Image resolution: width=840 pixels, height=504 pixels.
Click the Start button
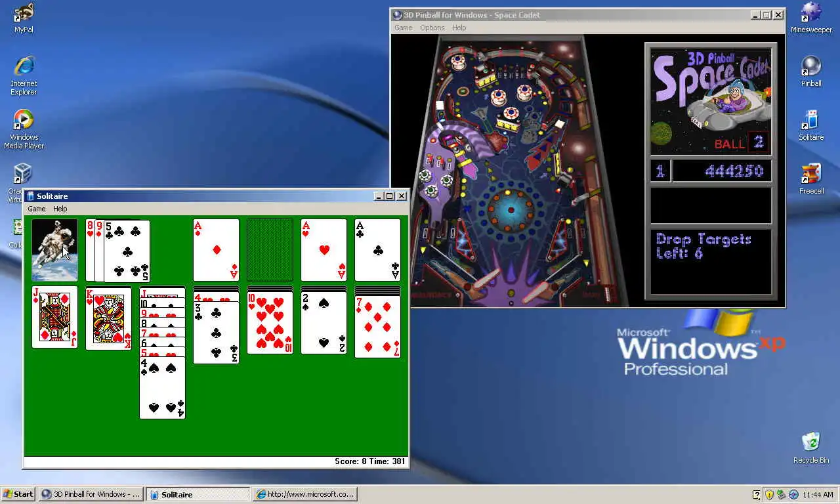coord(18,494)
